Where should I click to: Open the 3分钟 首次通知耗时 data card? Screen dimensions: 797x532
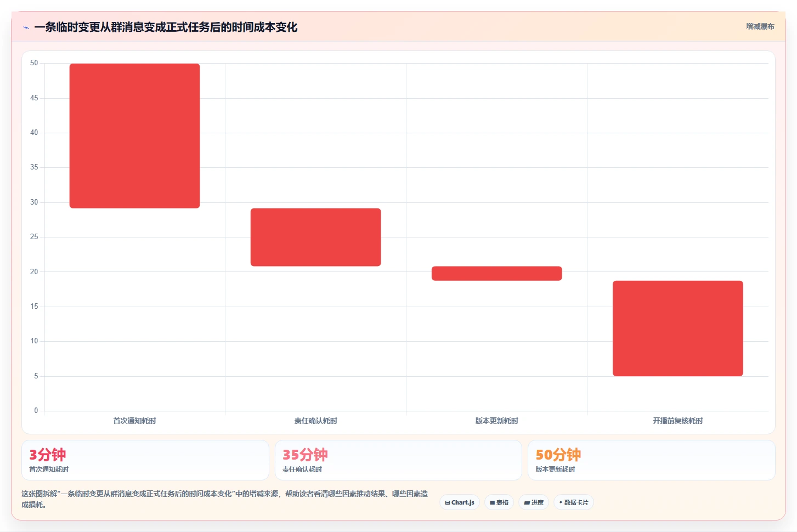click(145, 460)
